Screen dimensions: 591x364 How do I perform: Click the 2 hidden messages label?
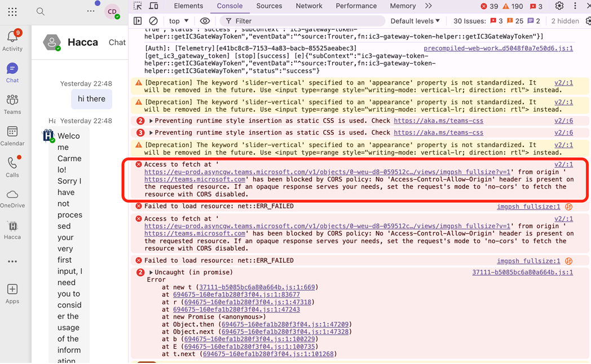(565, 21)
